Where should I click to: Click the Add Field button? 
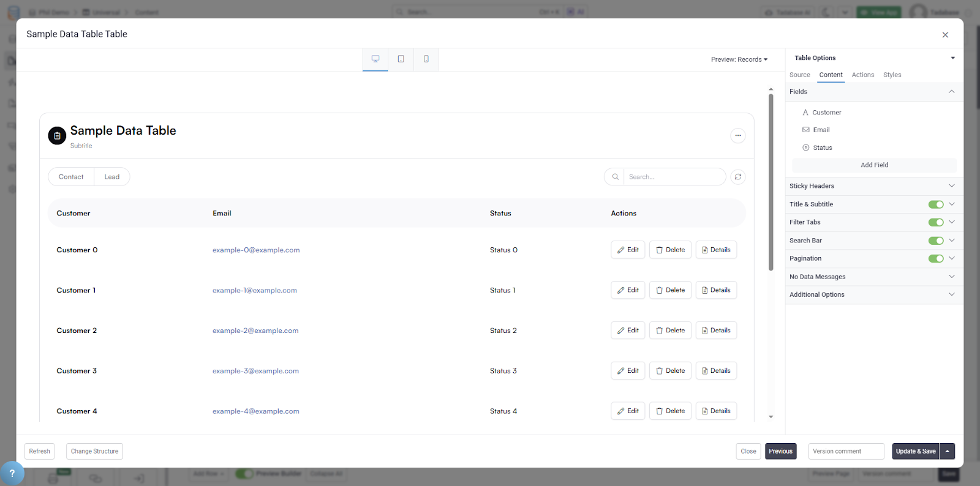click(x=874, y=165)
